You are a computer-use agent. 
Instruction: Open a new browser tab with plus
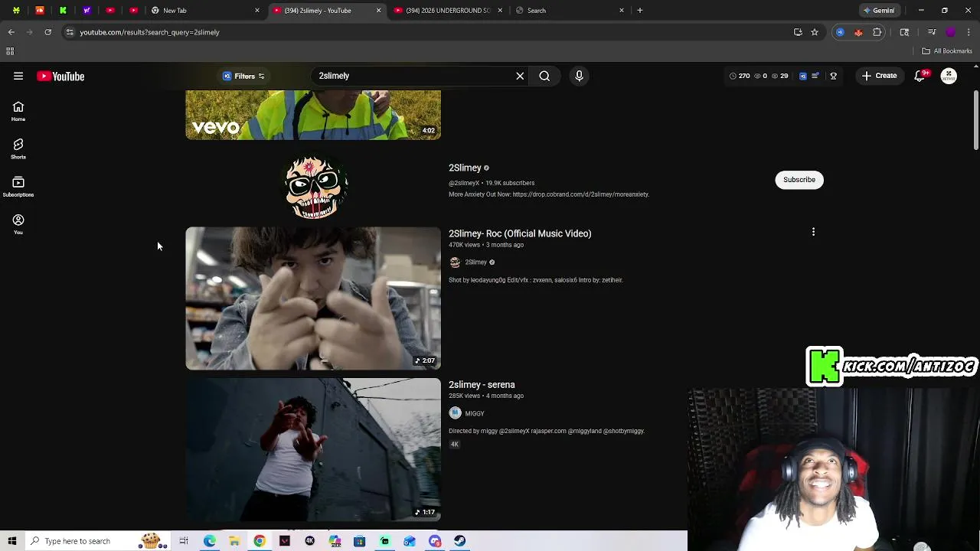pos(640,11)
